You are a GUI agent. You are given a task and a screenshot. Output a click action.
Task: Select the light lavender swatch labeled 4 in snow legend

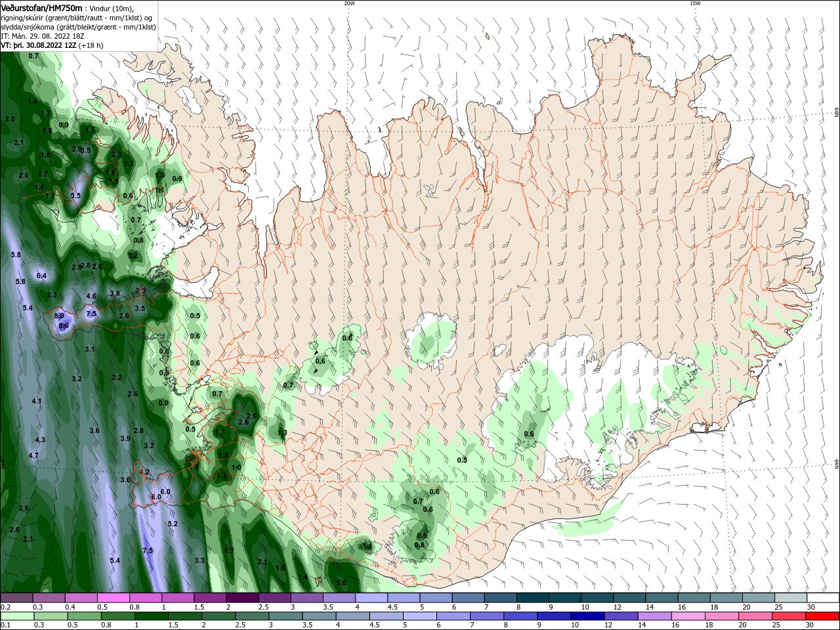371,598
